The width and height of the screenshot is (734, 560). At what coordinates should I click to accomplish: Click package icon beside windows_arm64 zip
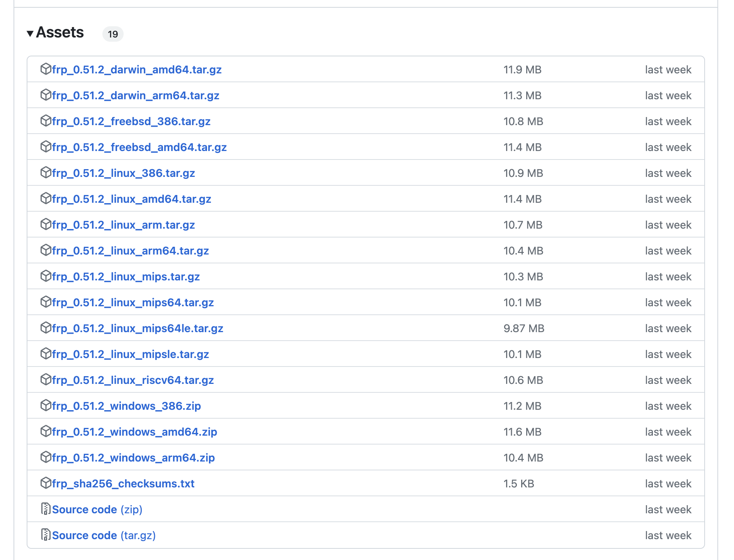click(46, 457)
